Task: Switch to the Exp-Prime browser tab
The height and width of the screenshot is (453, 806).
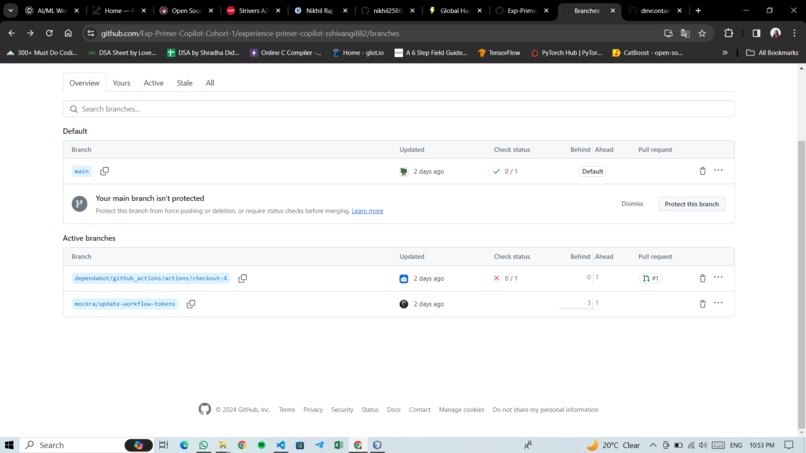Action: click(522, 10)
